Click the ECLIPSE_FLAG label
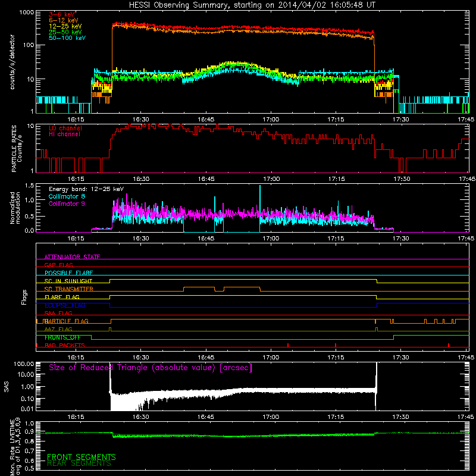 point(65,305)
